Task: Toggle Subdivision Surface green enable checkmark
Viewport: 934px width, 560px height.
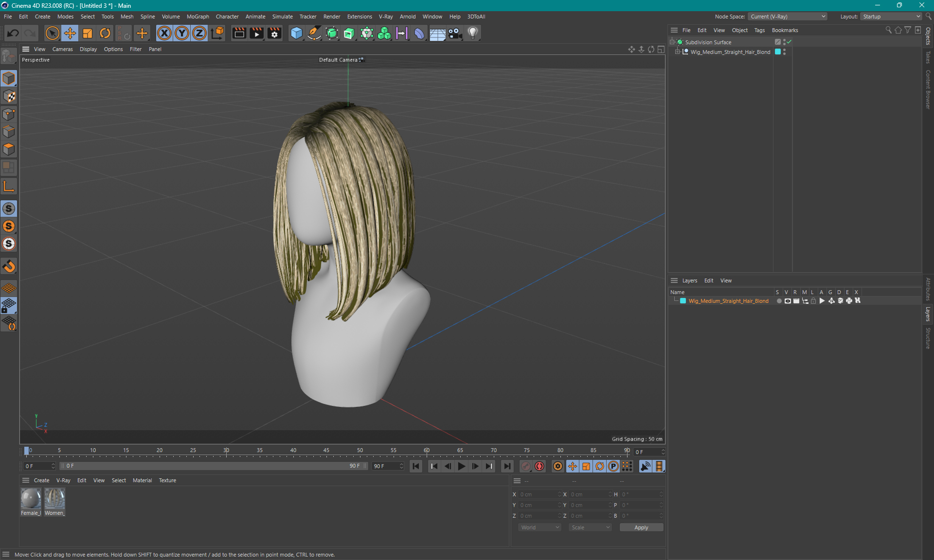Action: click(789, 42)
